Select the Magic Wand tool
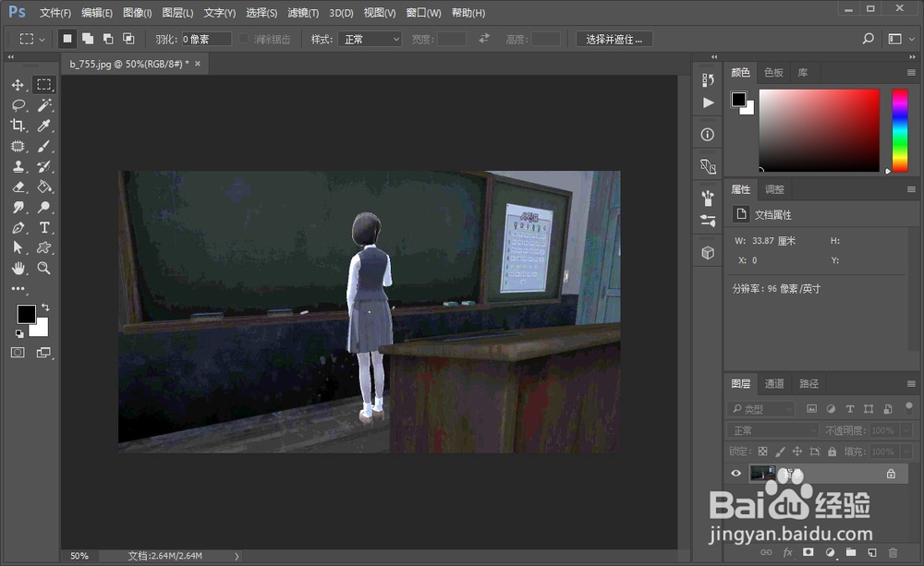 [x=44, y=105]
